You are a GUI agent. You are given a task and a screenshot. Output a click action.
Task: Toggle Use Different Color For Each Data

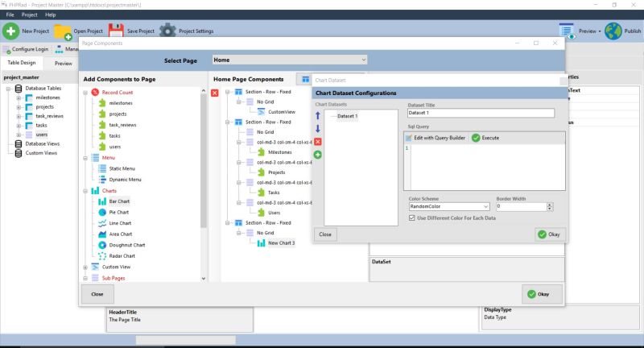411,218
